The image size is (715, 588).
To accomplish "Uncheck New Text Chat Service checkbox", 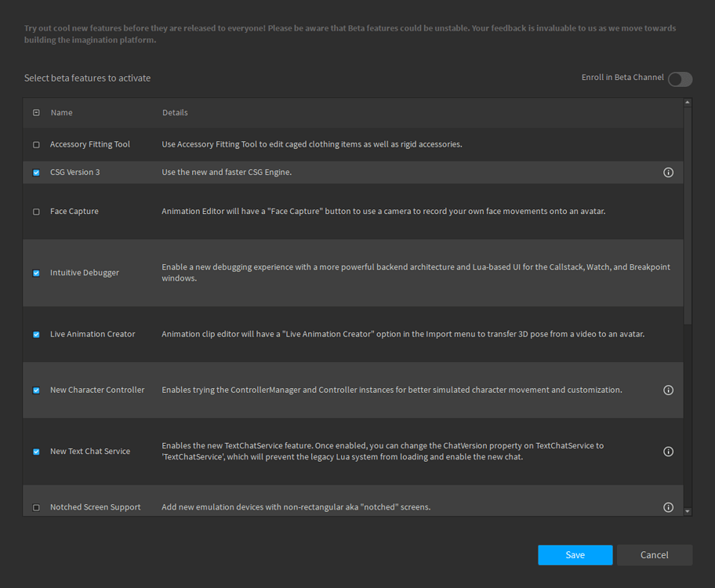I will (37, 452).
